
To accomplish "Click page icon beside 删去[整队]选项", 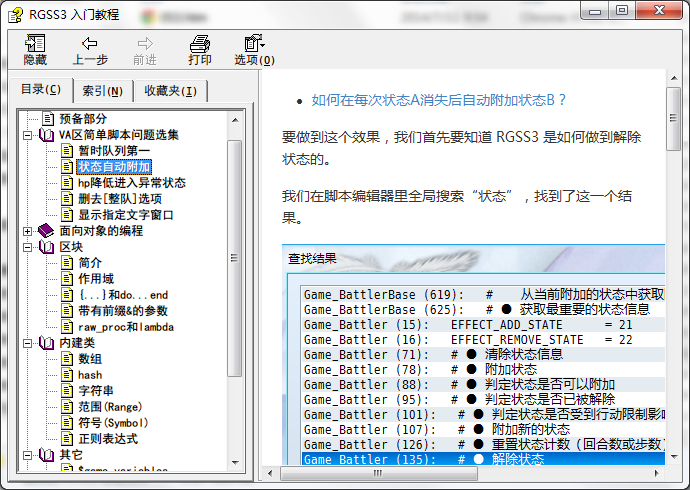I will [x=67, y=199].
